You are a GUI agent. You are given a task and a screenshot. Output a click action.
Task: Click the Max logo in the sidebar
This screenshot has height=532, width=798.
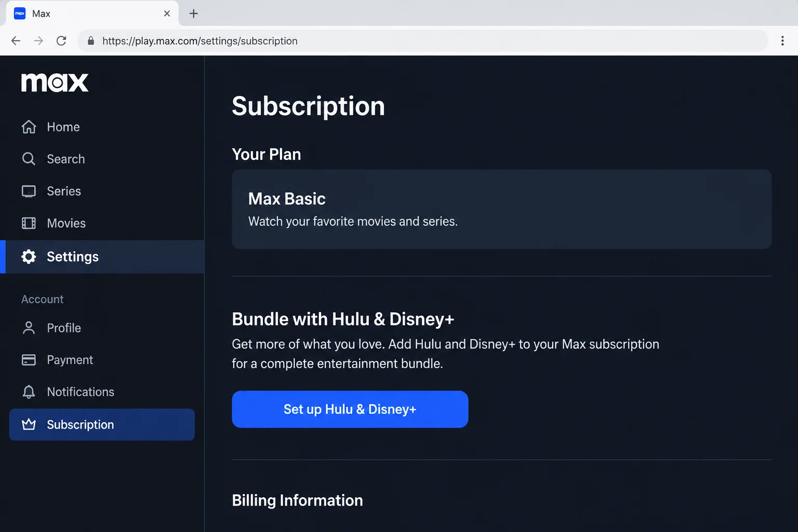tap(55, 83)
